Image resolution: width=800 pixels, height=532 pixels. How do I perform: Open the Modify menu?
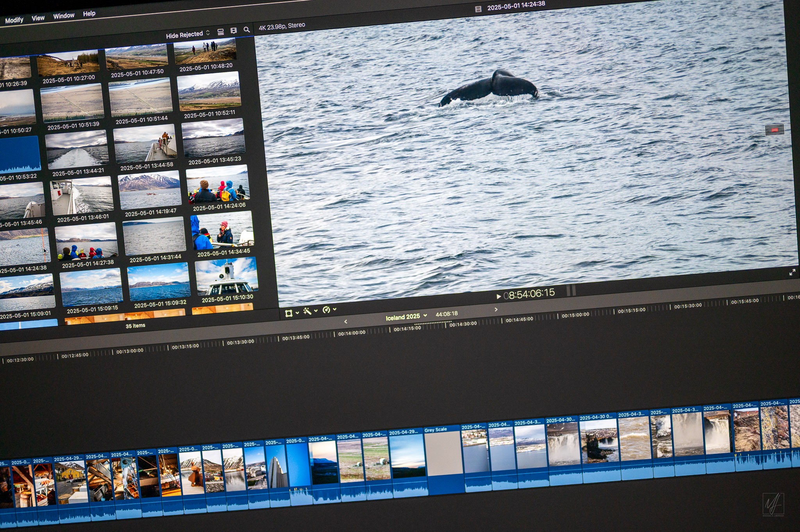click(14, 20)
